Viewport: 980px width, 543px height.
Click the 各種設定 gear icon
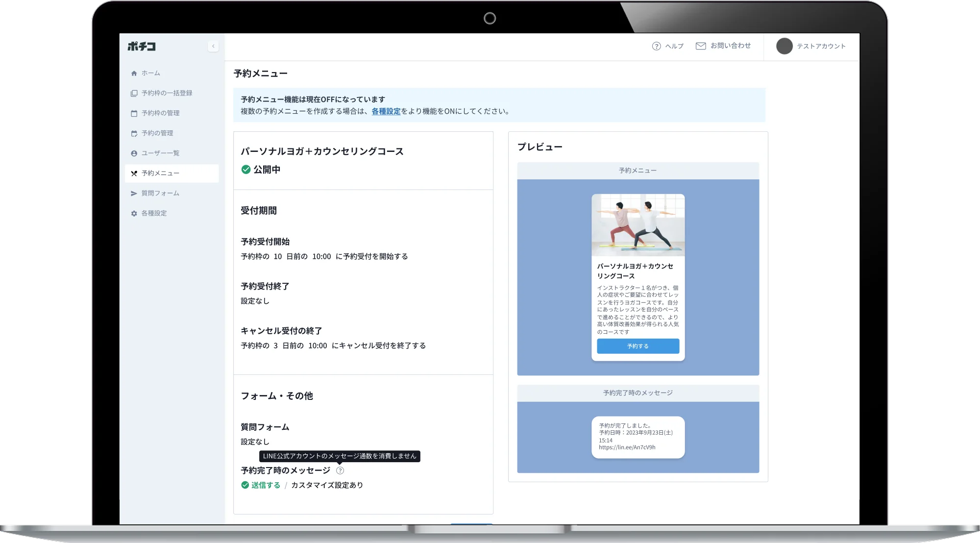point(134,214)
